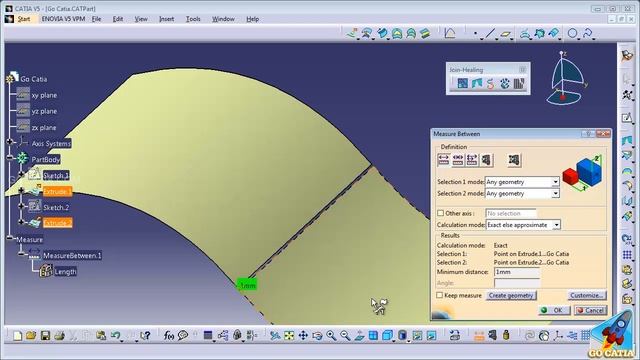Click the Zoom In magnifier

[x=331, y=336]
